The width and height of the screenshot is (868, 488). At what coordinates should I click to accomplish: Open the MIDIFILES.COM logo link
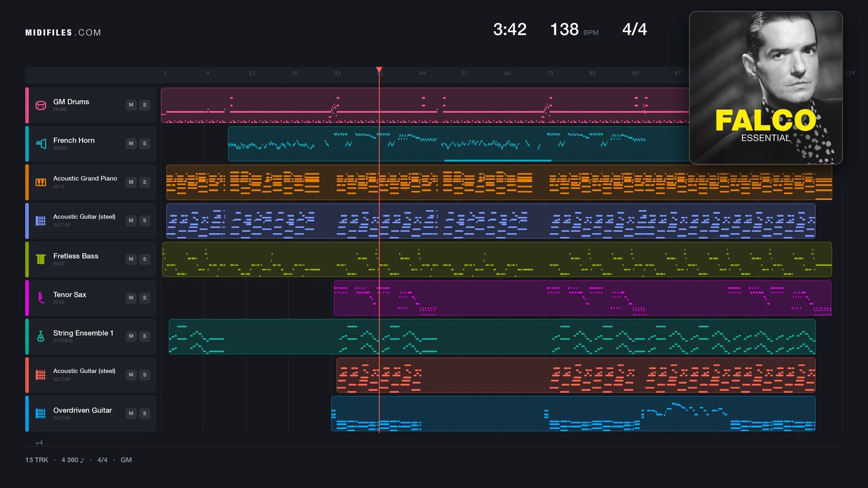63,33
